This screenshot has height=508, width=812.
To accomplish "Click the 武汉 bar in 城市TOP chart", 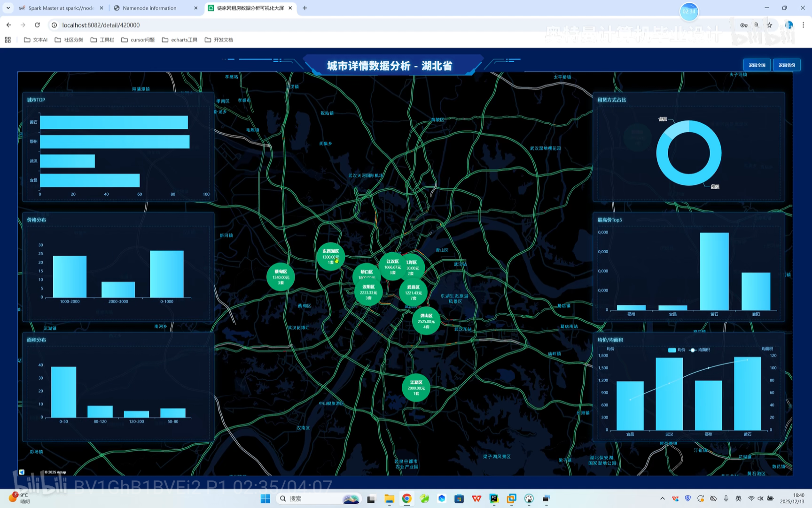I will [67, 161].
